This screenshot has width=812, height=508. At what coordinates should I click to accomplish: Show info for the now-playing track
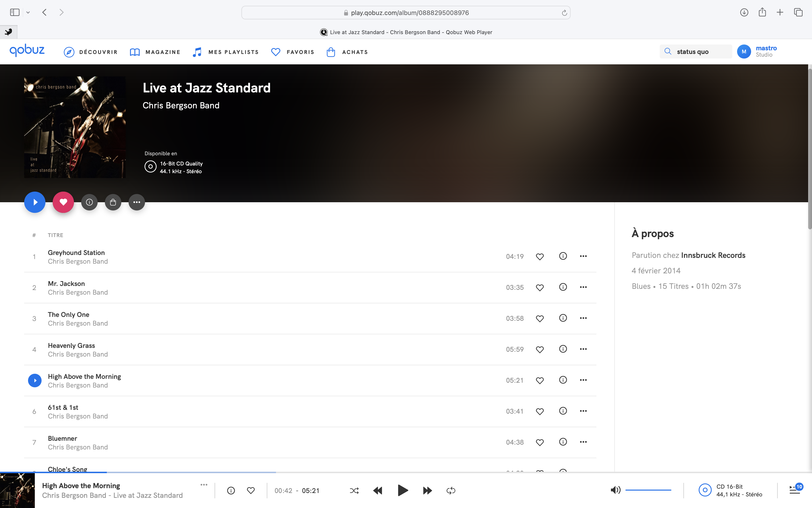click(231, 491)
